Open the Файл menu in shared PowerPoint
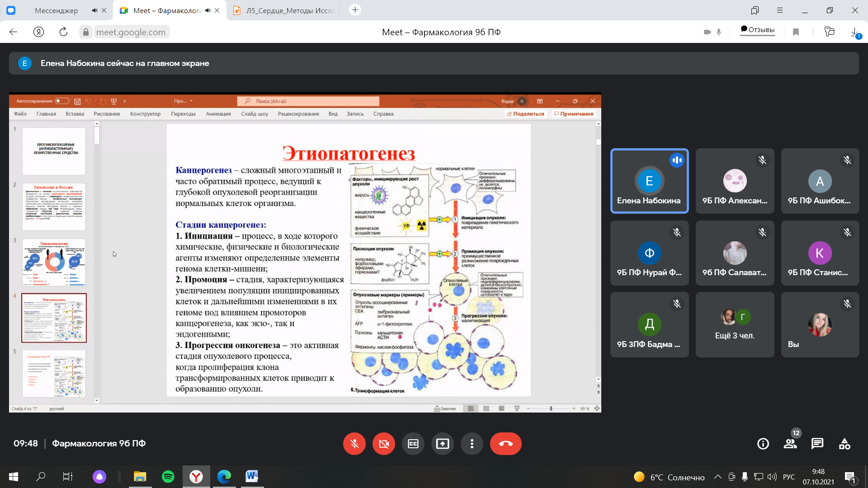 tap(20, 114)
